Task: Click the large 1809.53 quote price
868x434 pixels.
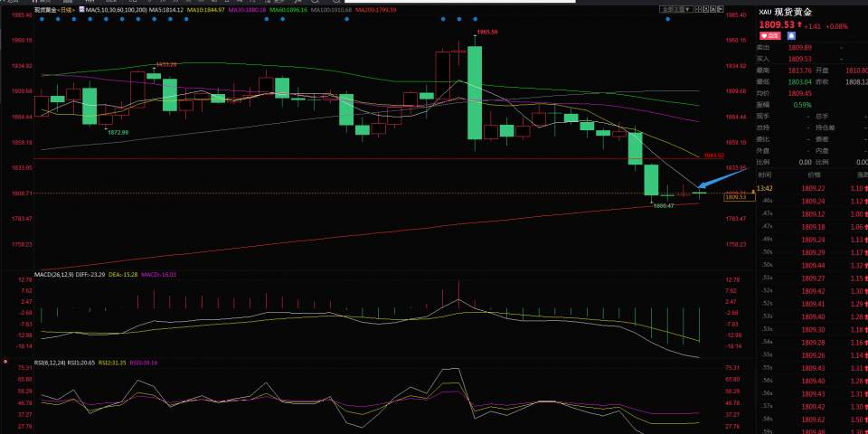Action: [777, 25]
